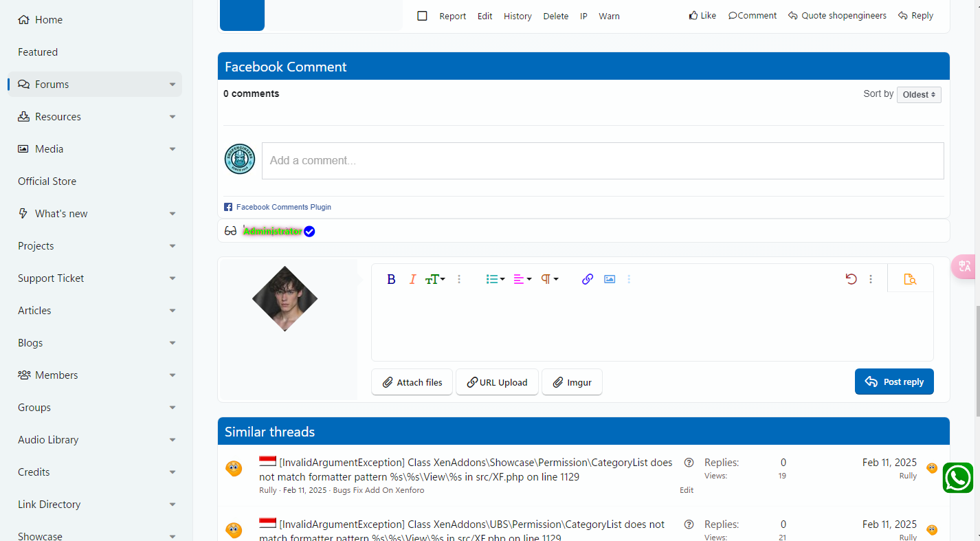Screen dimensions: 980x541
Task: Click the Like link on post
Action: (702, 15)
